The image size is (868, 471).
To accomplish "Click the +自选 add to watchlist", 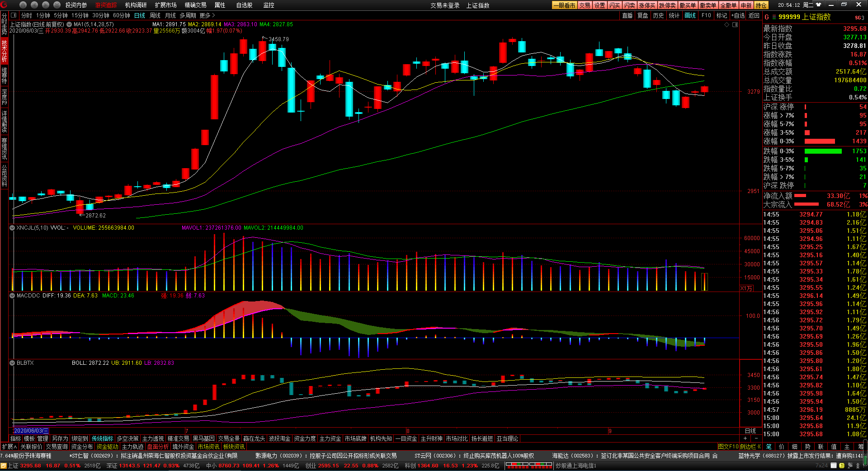I will pos(738,15).
